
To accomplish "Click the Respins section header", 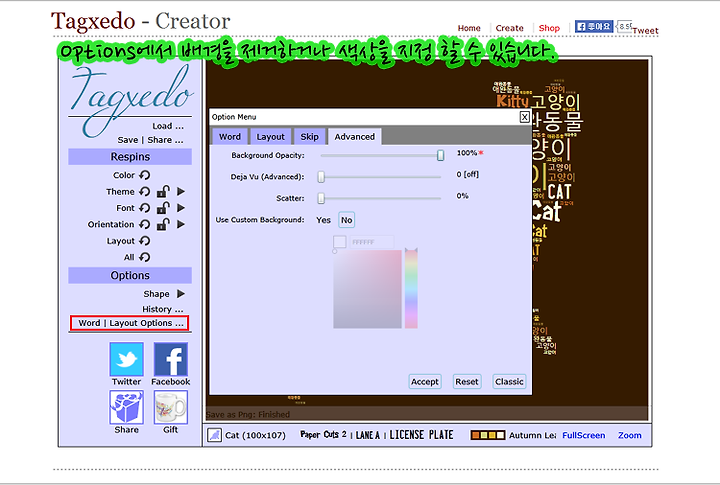I will tap(130, 157).
